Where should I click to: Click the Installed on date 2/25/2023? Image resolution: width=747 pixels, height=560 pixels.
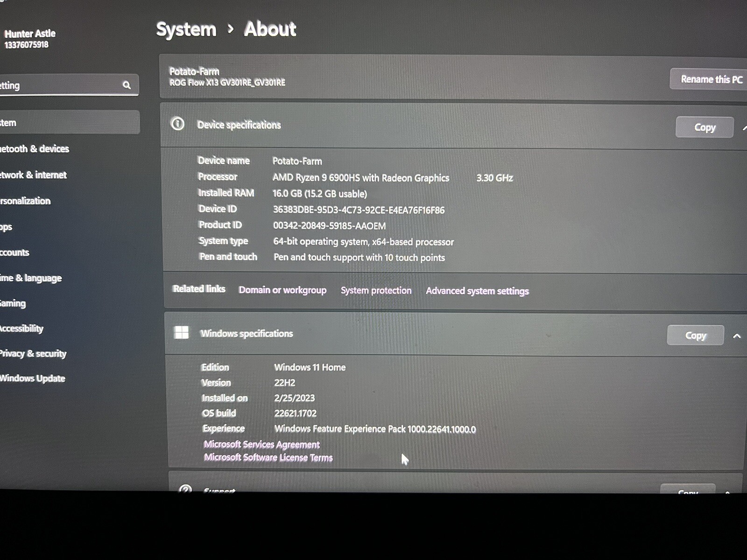pos(294,398)
